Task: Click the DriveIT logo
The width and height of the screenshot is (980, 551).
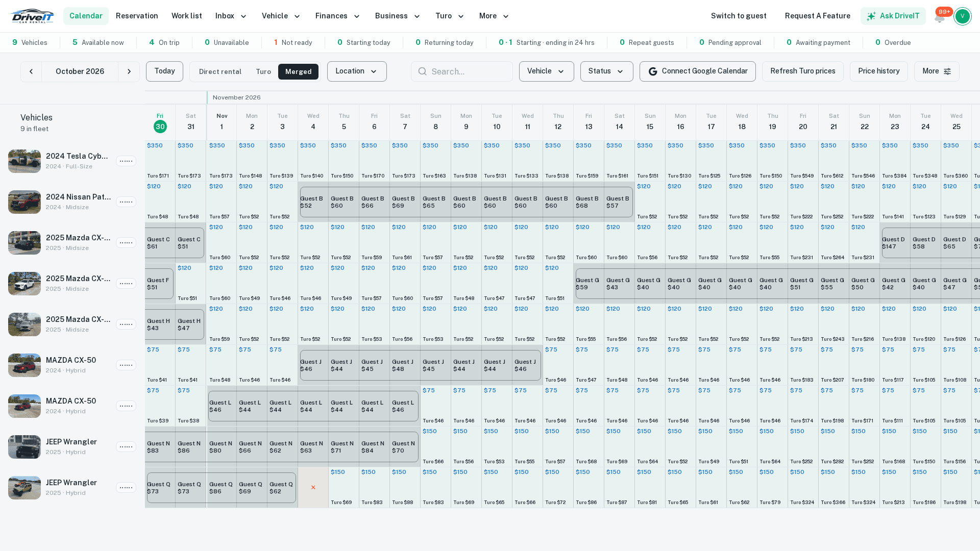Action: 32,16
